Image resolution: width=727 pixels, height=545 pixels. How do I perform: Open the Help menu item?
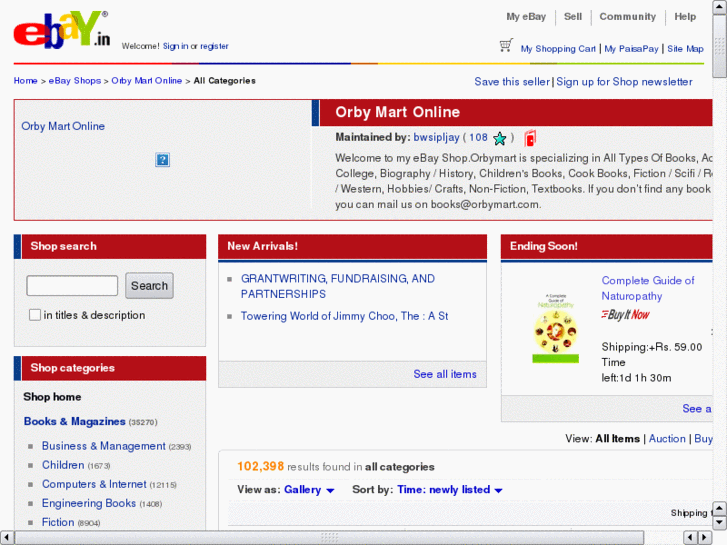pyautogui.click(x=685, y=17)
